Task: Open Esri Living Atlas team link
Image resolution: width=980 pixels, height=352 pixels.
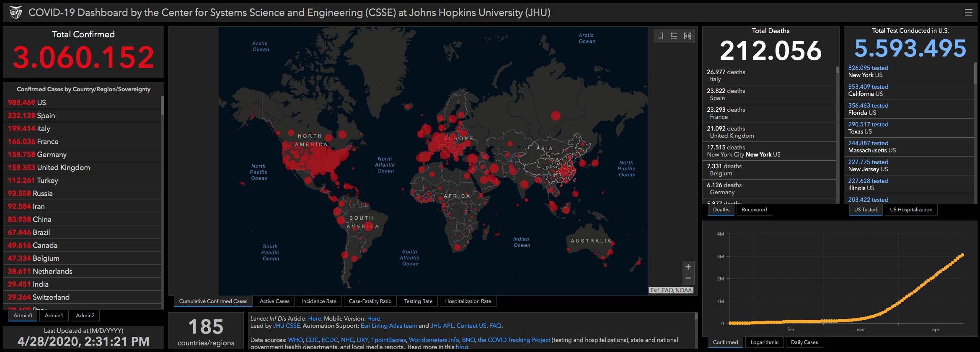Action: (389, 326)
